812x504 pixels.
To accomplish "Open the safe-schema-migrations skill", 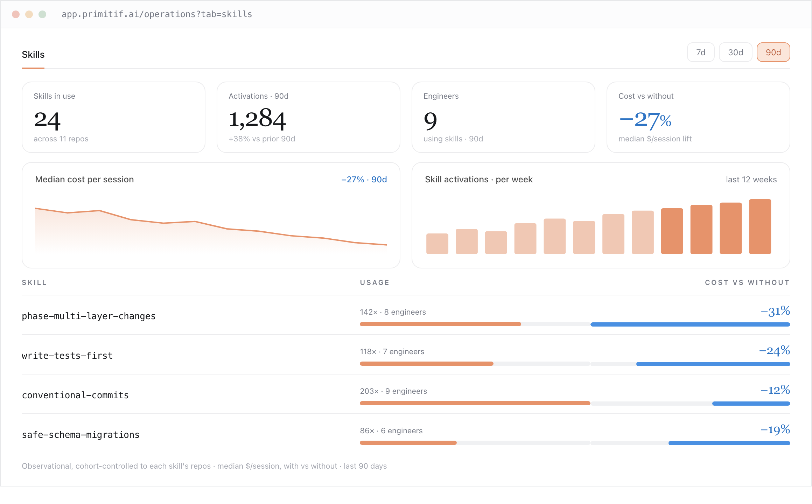I will click(80, 435).
